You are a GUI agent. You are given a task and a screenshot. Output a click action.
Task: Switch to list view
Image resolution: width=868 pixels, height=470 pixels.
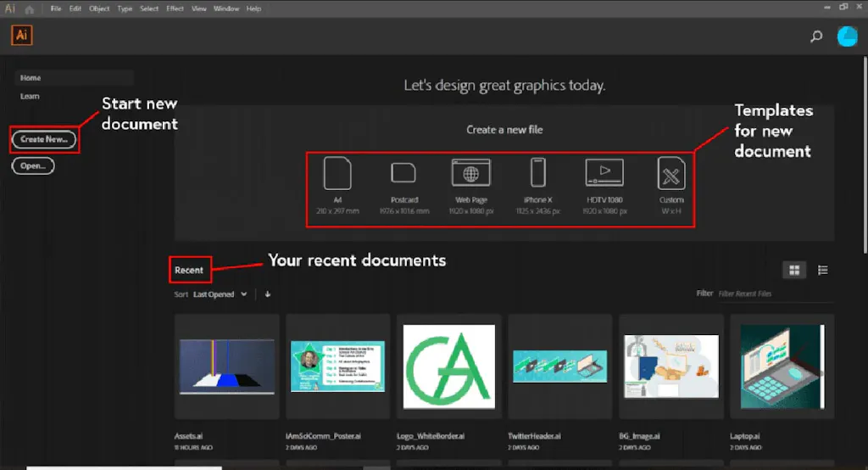click(822, 271)
